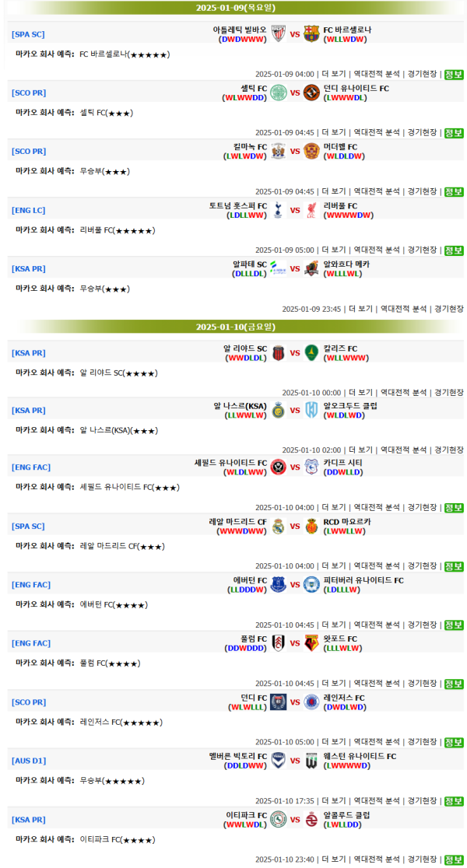467x868 pixels.
Task: Open the [AUS D1] league link
Action: [29, 760]
